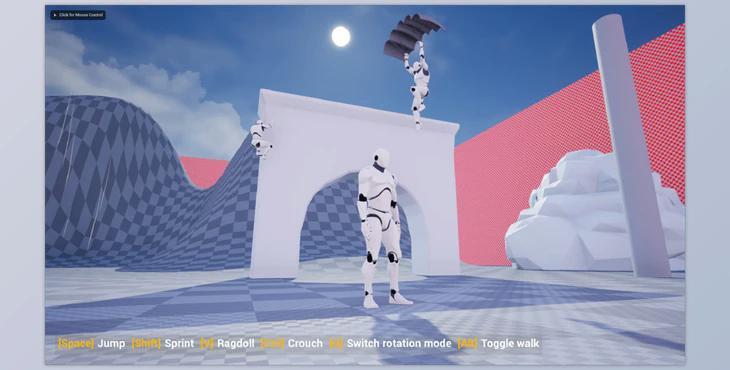Click the "Switch rotation mode" hint label
The width and height of the screenshot is (730, 370).
click(399, 343)
